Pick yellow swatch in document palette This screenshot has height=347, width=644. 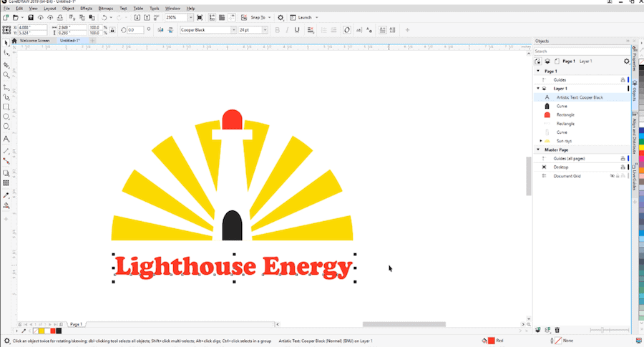click(x=43, y=331)
